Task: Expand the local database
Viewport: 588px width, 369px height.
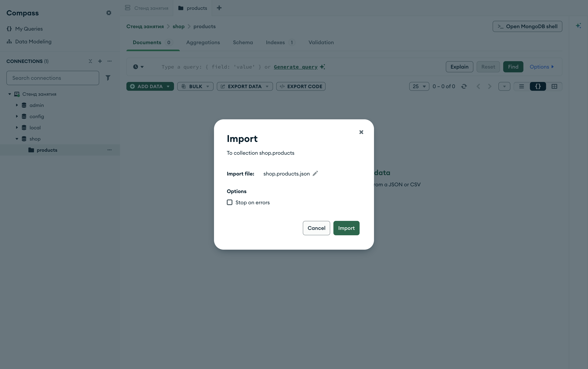Action: pyautogui.click(x=17, y=128)
